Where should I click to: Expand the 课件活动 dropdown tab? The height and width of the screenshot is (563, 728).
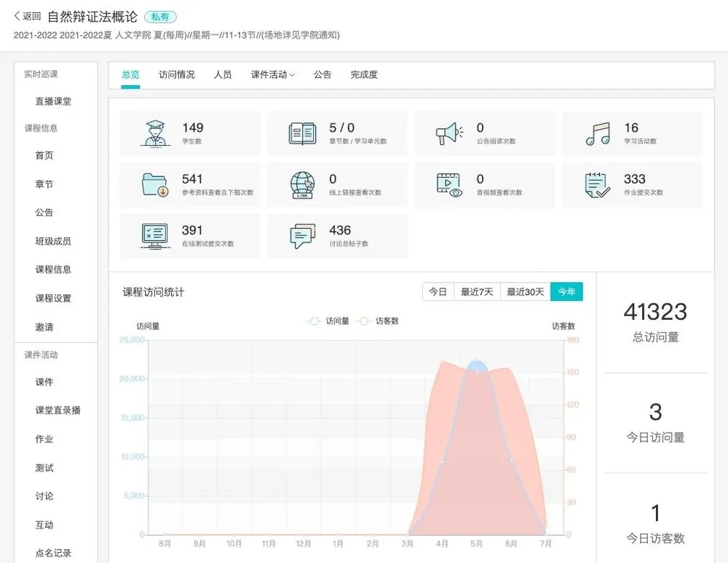pos(272,75)
